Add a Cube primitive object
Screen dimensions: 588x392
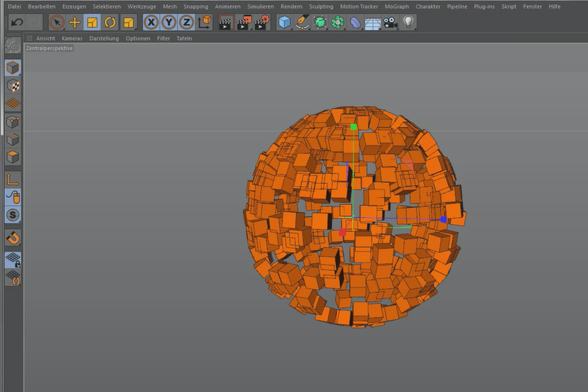click(x=285, y=23)
